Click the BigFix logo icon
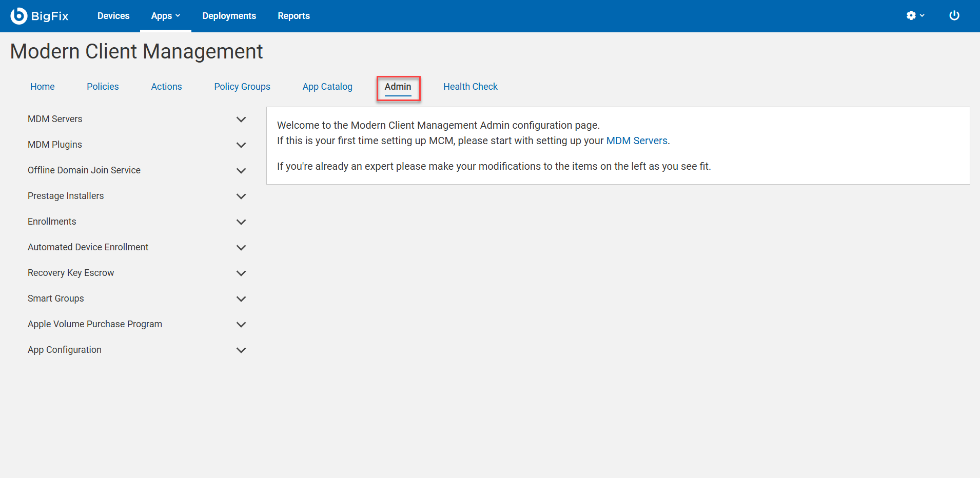The image size is (980, 478). (x=19, y=16)
